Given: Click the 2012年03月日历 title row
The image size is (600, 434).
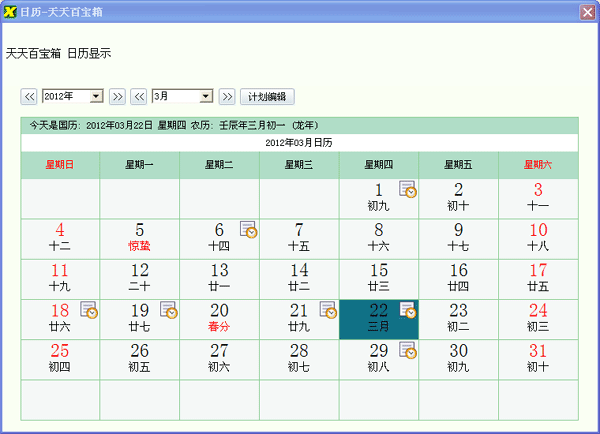Looking at the screenshot, I should pyautogui.click(x=300, y=143).
